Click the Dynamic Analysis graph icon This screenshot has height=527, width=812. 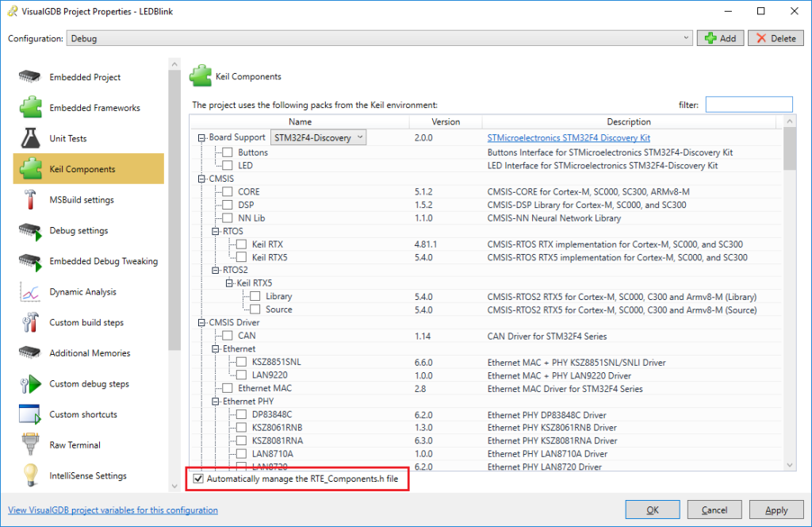click(x=30, y=292)
